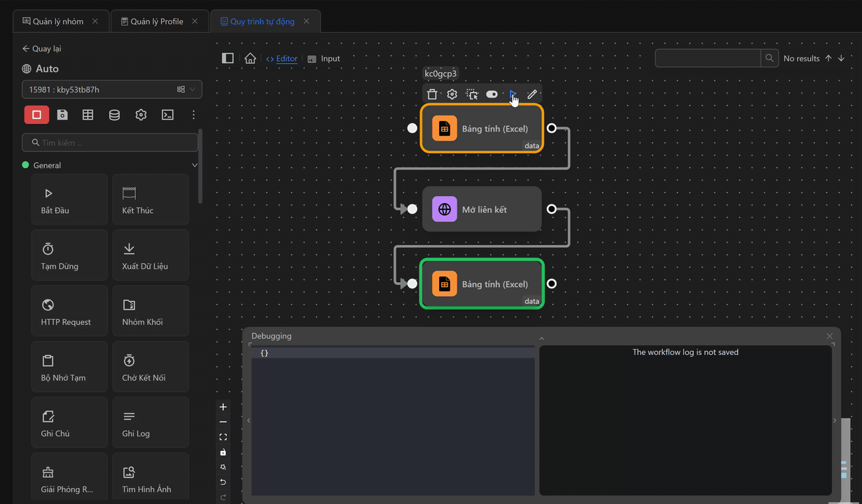862x504 pixels.
Task: Click the pencil edit icon above node
Action: coord(532,94)
